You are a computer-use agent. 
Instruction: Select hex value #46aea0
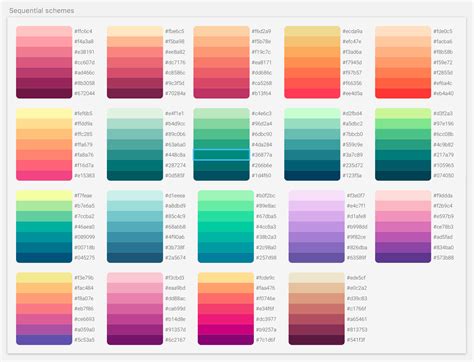coord(85,227)
